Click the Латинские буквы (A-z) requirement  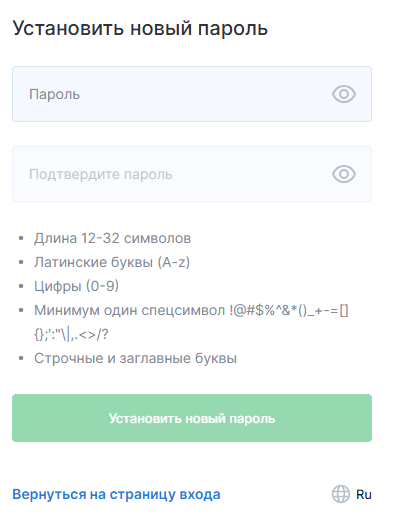tap(112, 263)
